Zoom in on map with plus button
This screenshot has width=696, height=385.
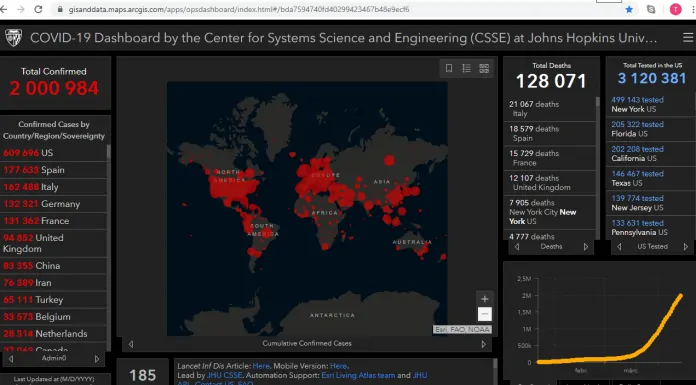click(x=485, y=299)
